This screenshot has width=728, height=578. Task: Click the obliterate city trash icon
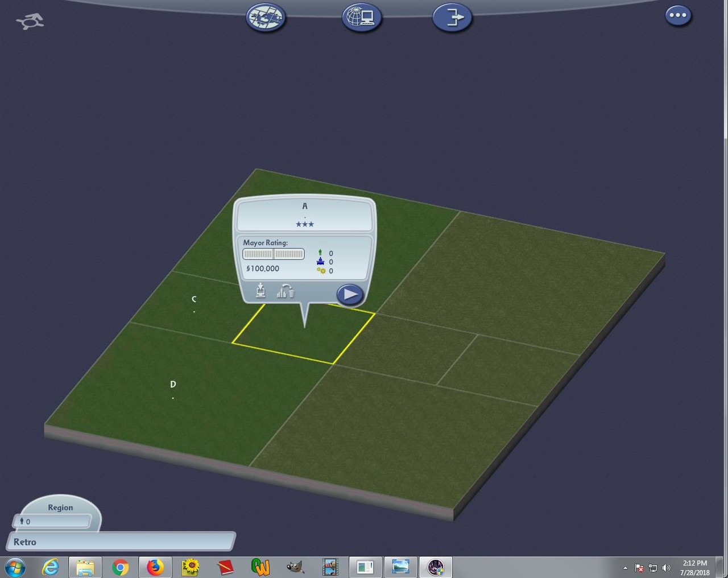pos(286,291)
